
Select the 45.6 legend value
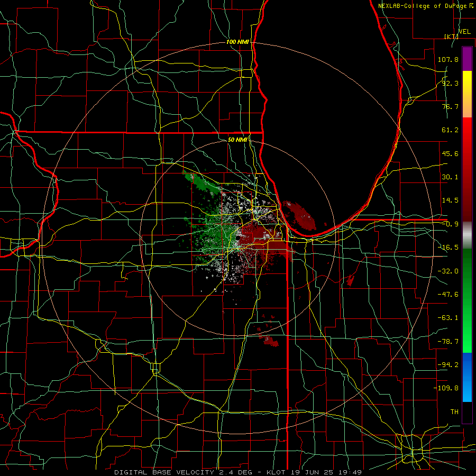click(x=450, y=153)
